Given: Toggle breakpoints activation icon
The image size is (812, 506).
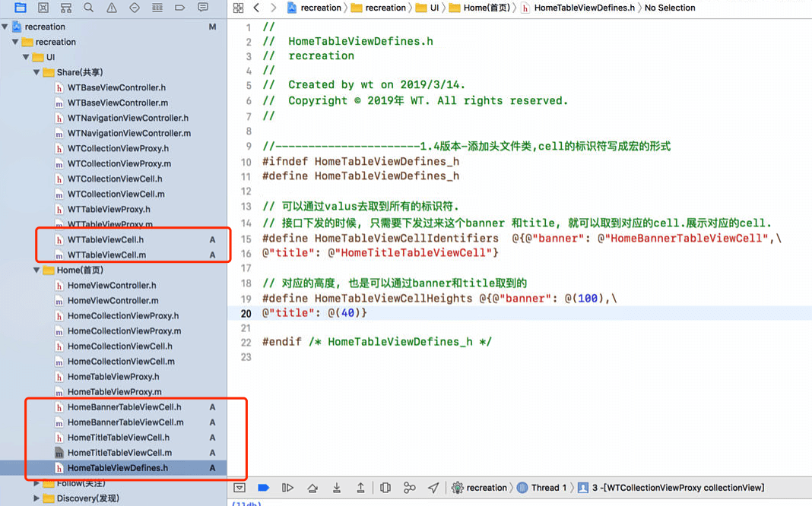Looking at the screenshot, I should point(263,487).
